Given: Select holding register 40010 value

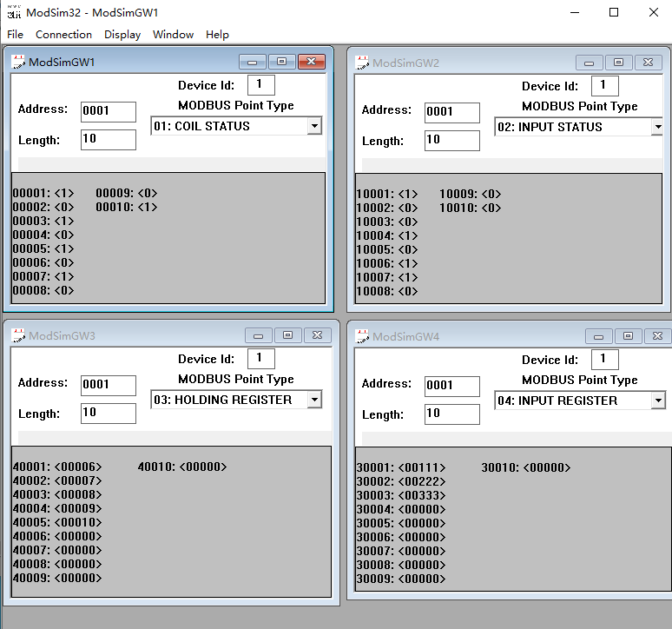Looking at the screenshot, I should tap(203, 467).
